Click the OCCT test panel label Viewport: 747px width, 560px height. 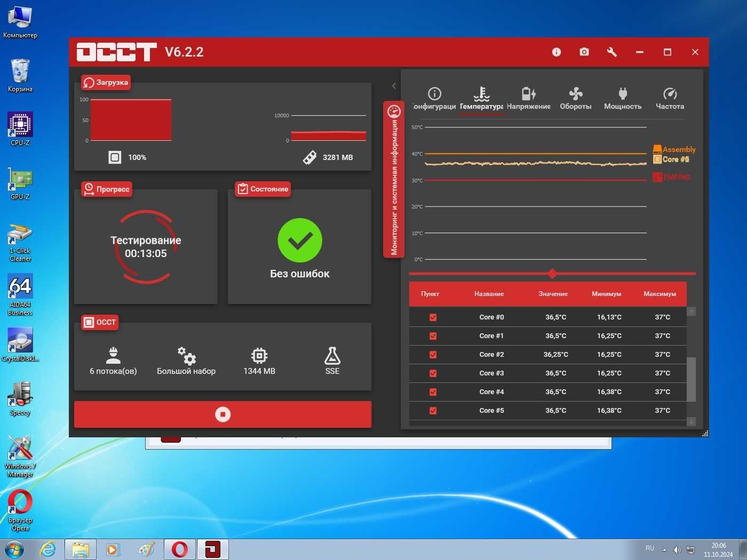click(100, 322)
